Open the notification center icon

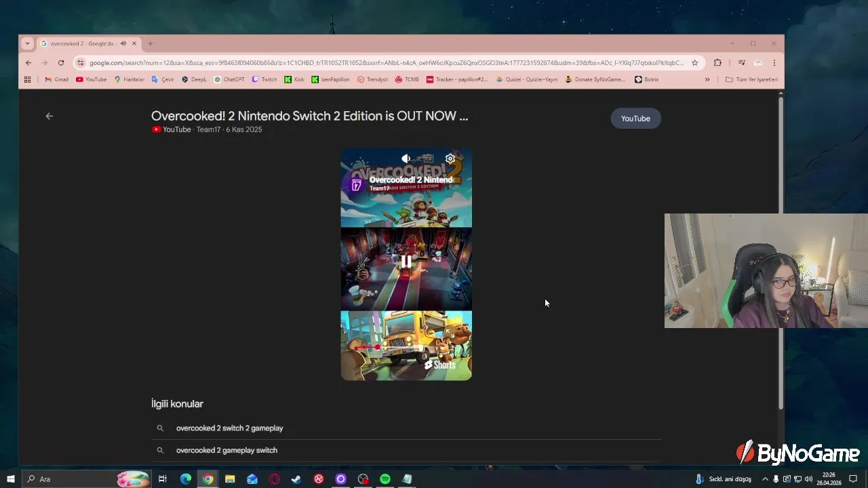[853, 479]
